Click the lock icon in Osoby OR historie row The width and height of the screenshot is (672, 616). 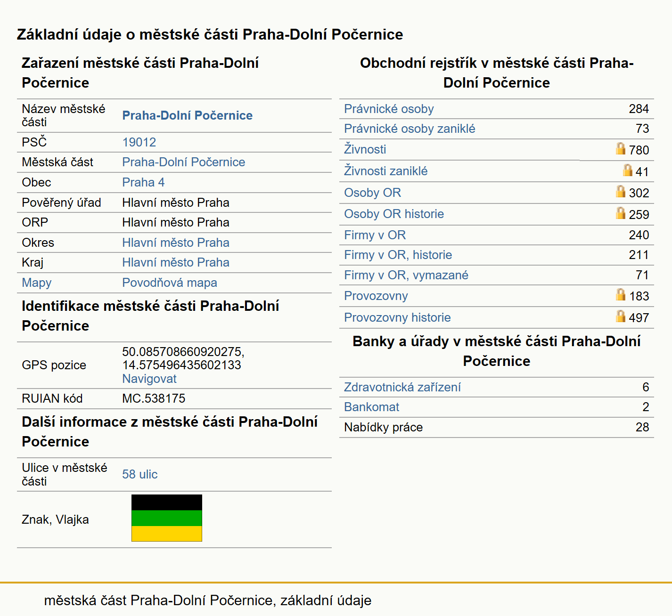tap(621, 213)
